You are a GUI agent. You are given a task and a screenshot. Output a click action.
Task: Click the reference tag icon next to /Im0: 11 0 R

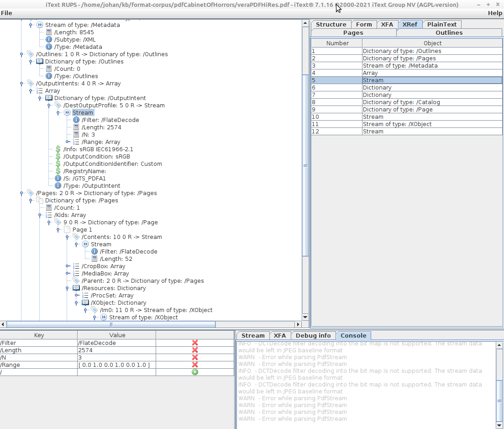coord(94,310)
